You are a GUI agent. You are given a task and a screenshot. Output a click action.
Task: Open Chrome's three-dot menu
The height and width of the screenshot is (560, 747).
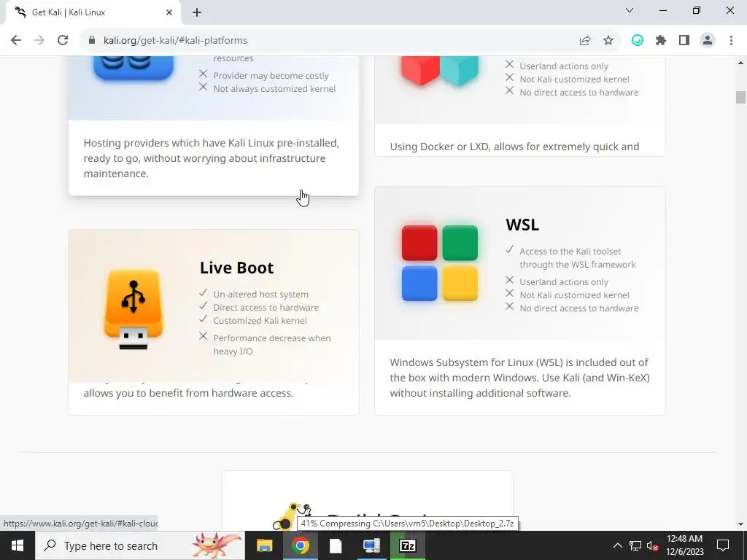coord(731,41)
